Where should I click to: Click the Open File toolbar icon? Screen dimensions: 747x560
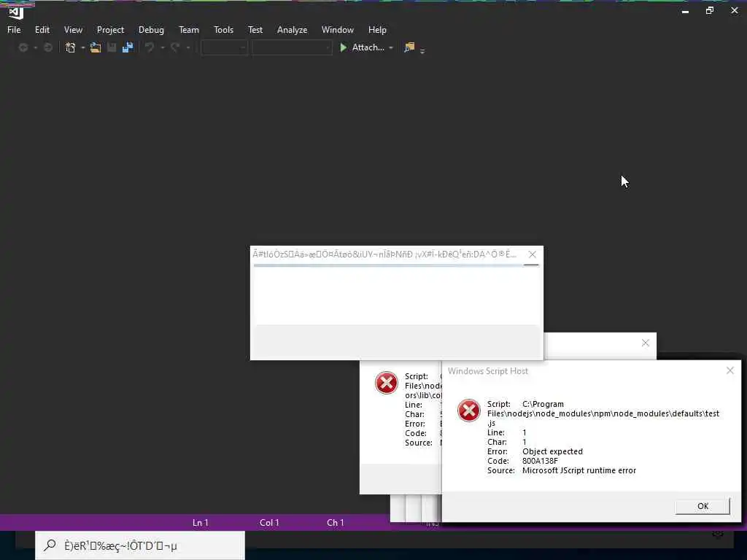click(96, 47)
